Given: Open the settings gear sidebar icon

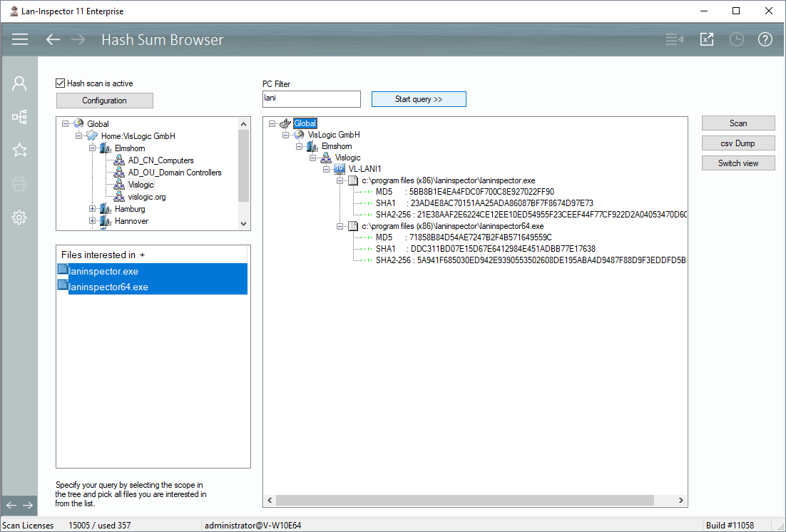Looking at the screenshot, I should click(x=19, y=218).
